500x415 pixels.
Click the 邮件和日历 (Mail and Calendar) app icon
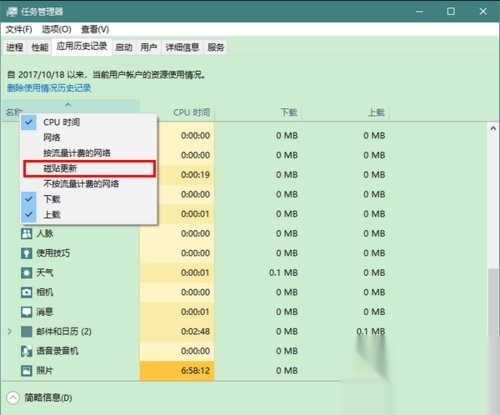[26, 331]
